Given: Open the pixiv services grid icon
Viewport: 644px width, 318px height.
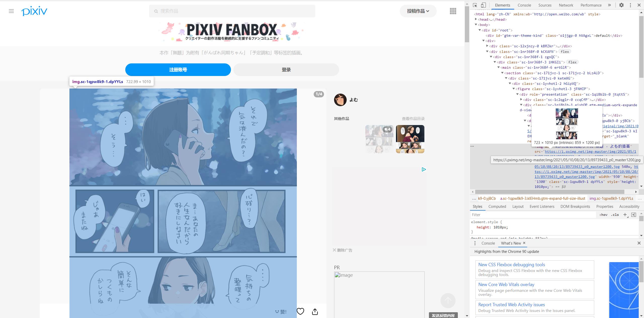Looking at the screenshot, I should click(453, 11).
